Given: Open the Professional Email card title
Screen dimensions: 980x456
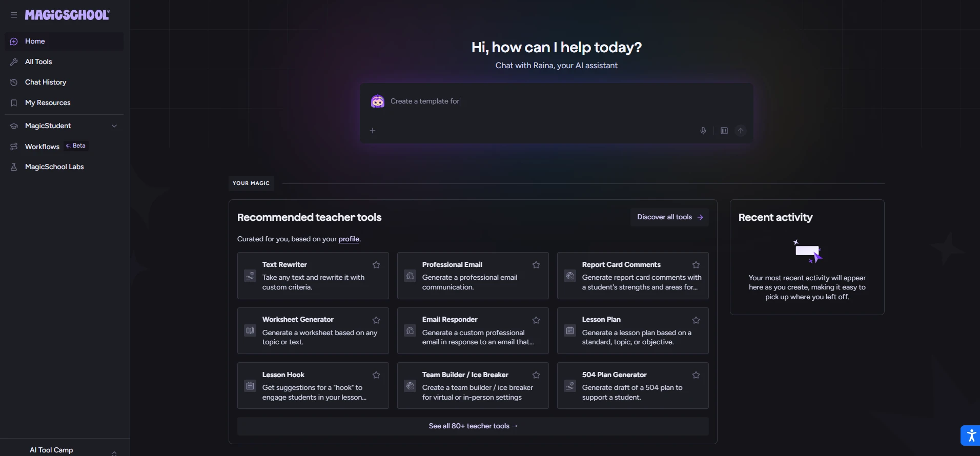Looking at the screenshot, I should click(x=452, y=264).
